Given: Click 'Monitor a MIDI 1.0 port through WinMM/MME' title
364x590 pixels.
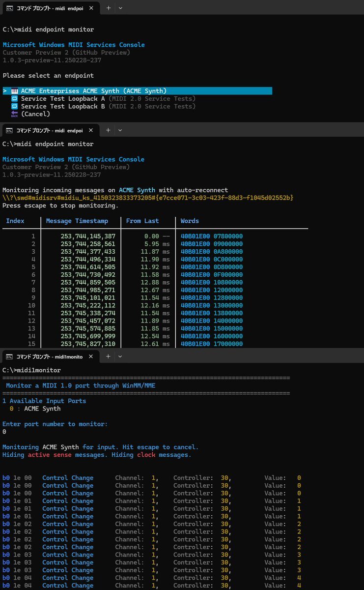Looking at the screenshot, I should click(x=81, y=385).
